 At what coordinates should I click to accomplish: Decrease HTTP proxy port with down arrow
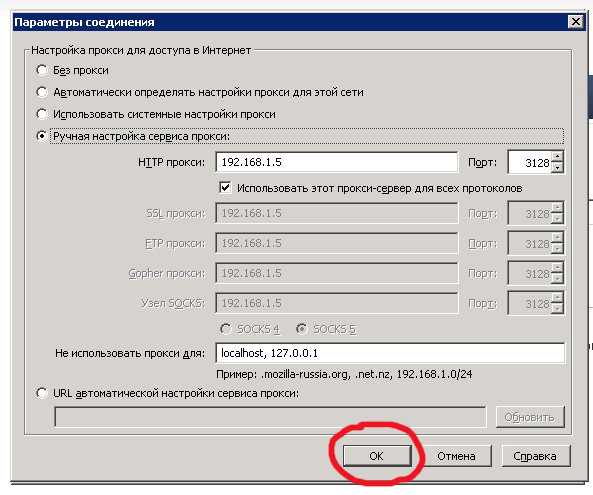click(x=557, y=168)
